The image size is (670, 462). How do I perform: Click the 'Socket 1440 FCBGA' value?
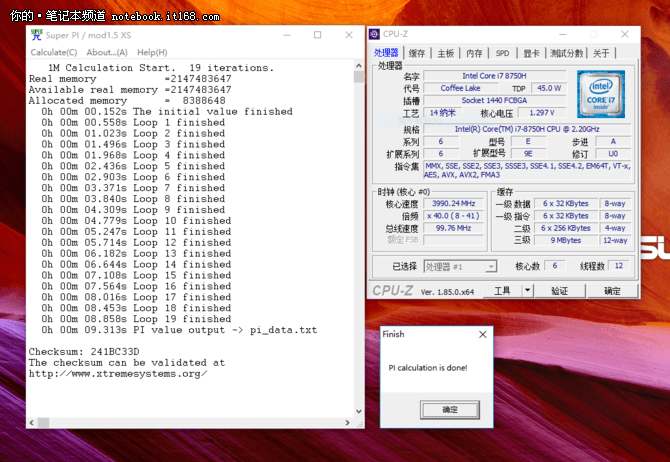click(x=494, y=100)
